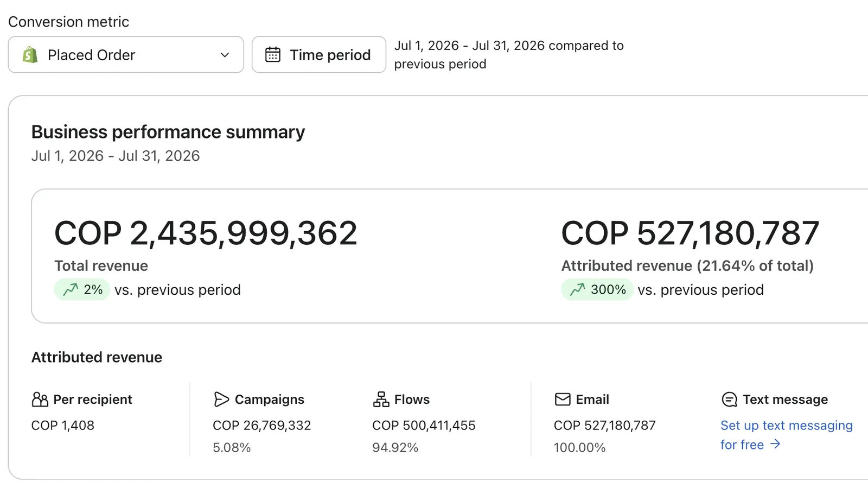Click the Shopify bag icon in the dropdown
The image size is (868, 488).
point(30,55)
